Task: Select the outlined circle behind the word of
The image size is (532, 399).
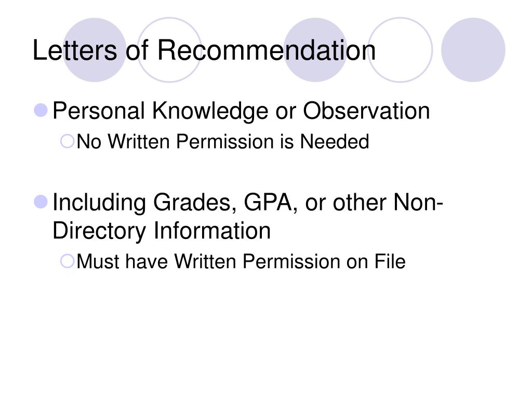Action: tap(169, 50)
